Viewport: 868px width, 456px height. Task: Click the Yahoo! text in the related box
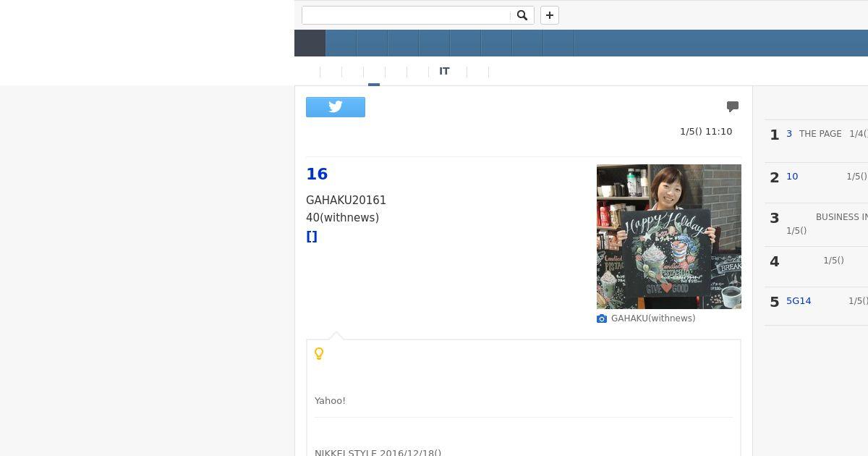click(x=330, y=400)
